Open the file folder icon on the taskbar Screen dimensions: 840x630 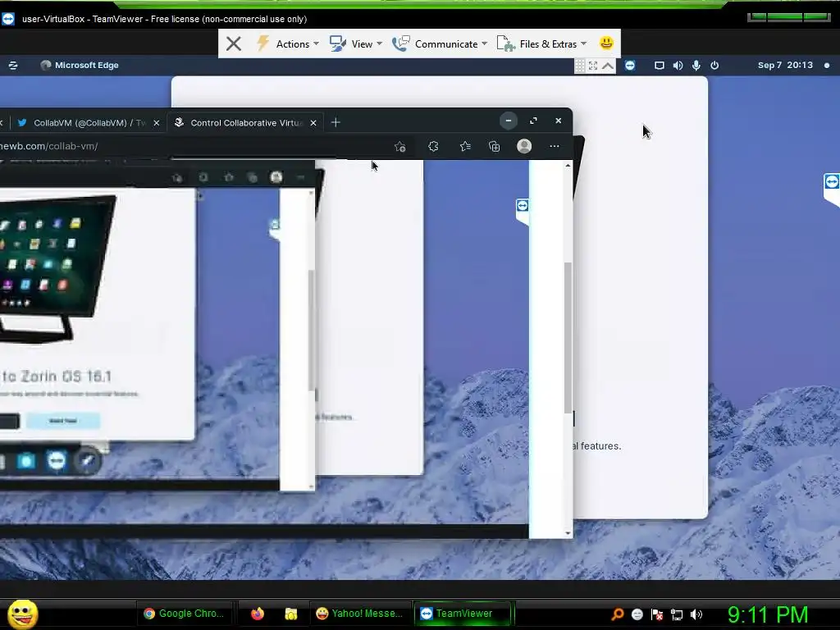[x=291, y=614]
